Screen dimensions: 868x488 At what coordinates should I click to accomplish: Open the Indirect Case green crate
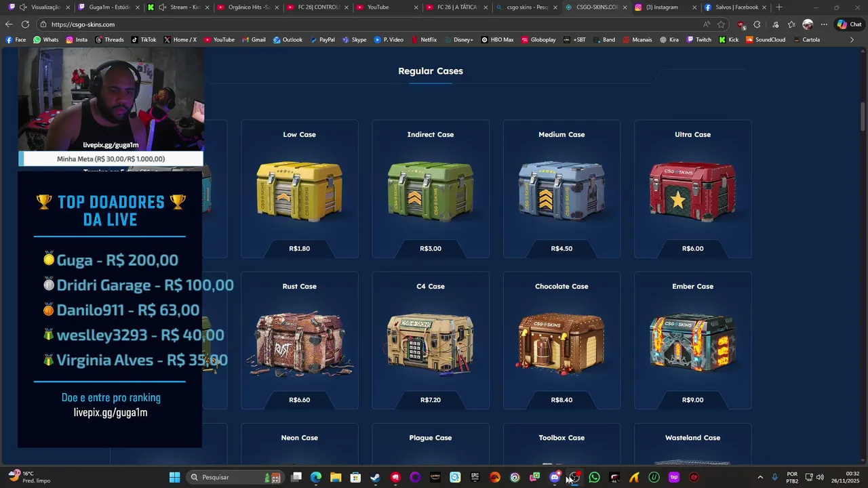[x=430, y=191]
